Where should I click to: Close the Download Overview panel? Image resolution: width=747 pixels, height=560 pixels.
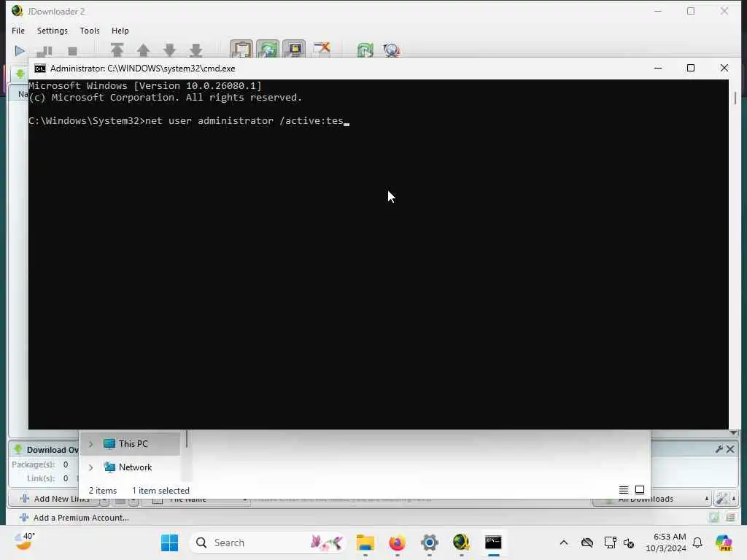pos(729,449)
